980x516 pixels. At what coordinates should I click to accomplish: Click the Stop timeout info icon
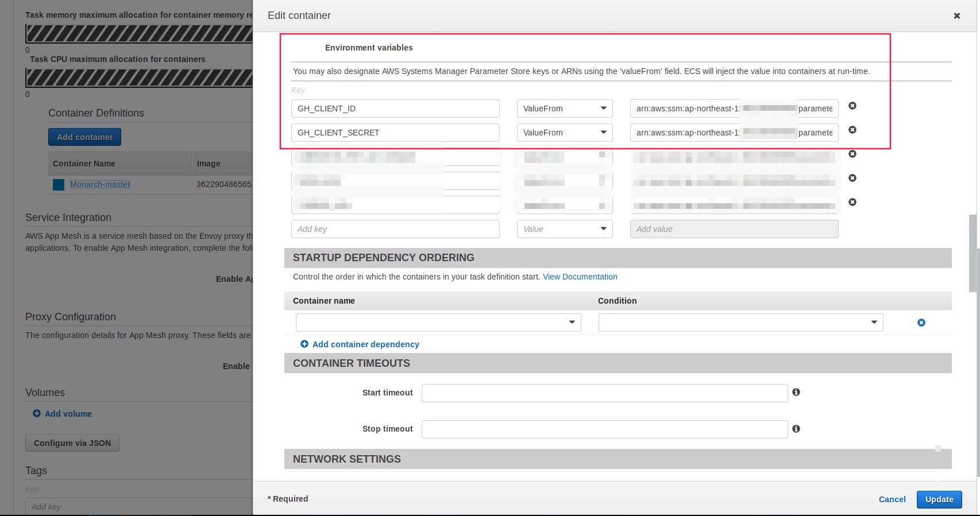[796, 429]
